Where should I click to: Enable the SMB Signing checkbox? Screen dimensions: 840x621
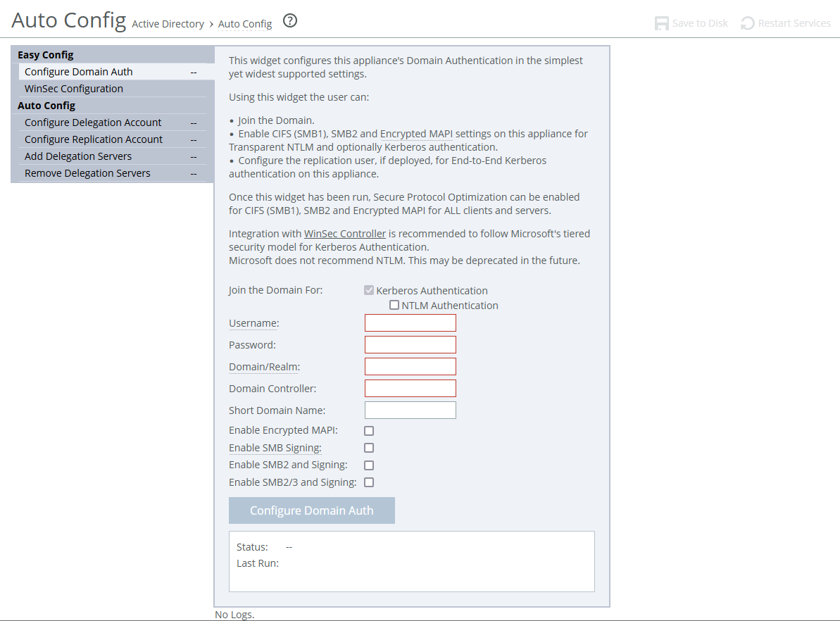pos(369,448)
